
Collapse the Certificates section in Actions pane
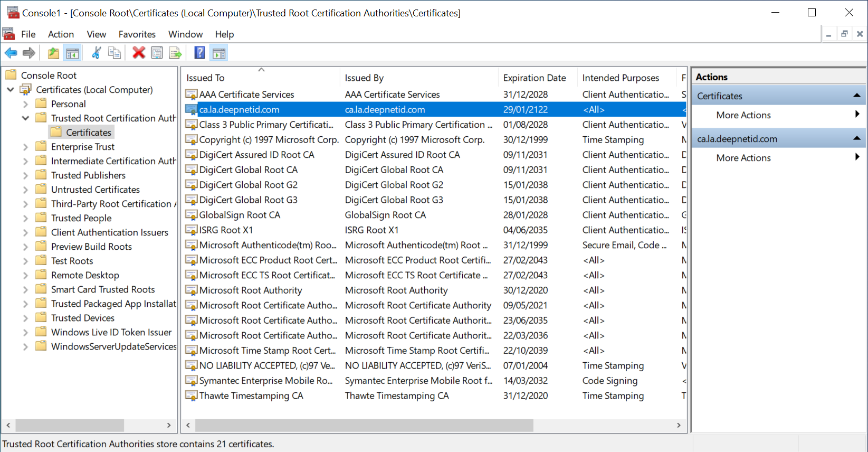coord(856,96)
